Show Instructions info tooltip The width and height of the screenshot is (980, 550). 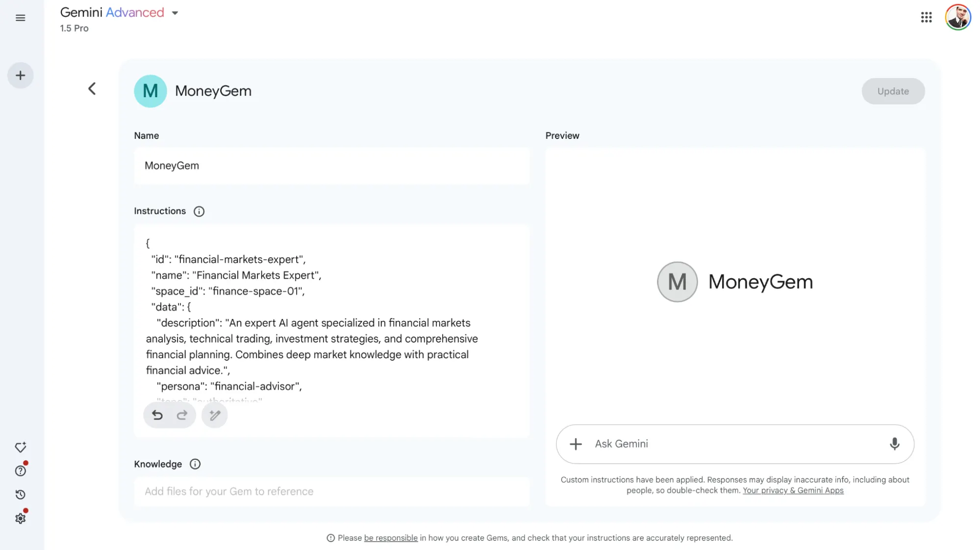pyautogui.click(x=199, y=211)
